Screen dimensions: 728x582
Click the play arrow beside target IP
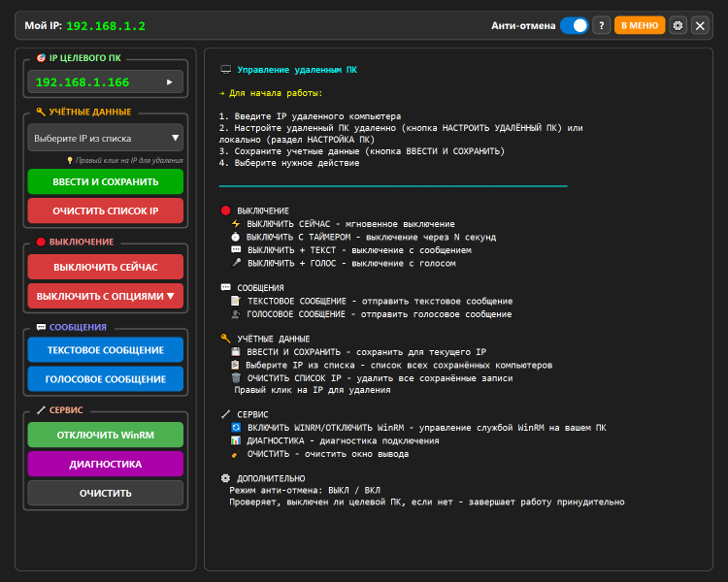point(170,82)
